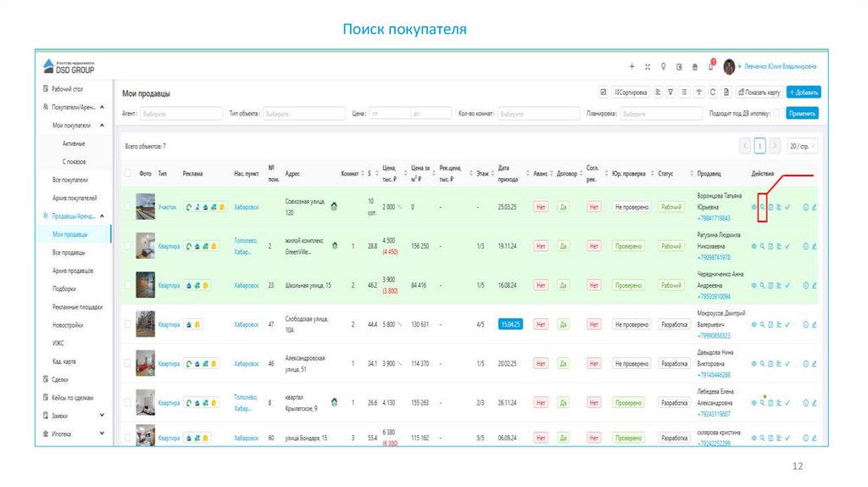This screenshot has width=868, height=487.
Task: Open the '20 / стр.' page size dropdown
Action: click(803, 146)
